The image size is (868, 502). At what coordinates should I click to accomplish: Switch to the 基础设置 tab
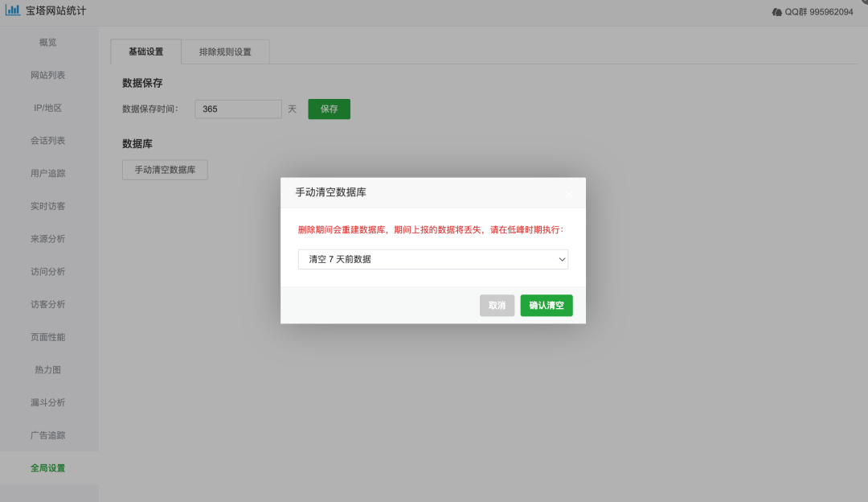point(146,51)
